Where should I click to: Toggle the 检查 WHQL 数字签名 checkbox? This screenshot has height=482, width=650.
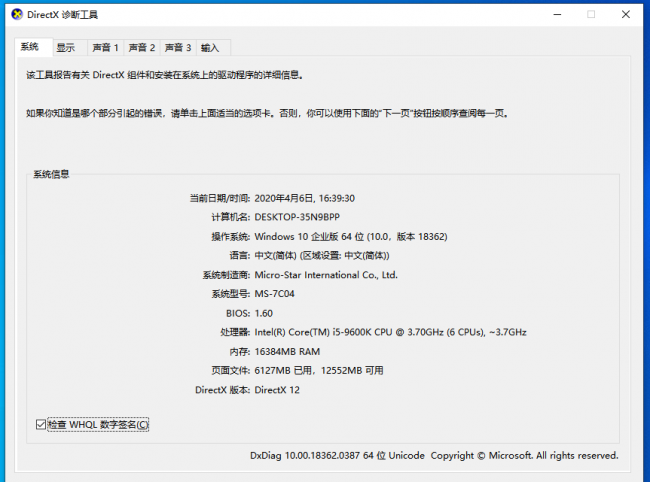41,424
